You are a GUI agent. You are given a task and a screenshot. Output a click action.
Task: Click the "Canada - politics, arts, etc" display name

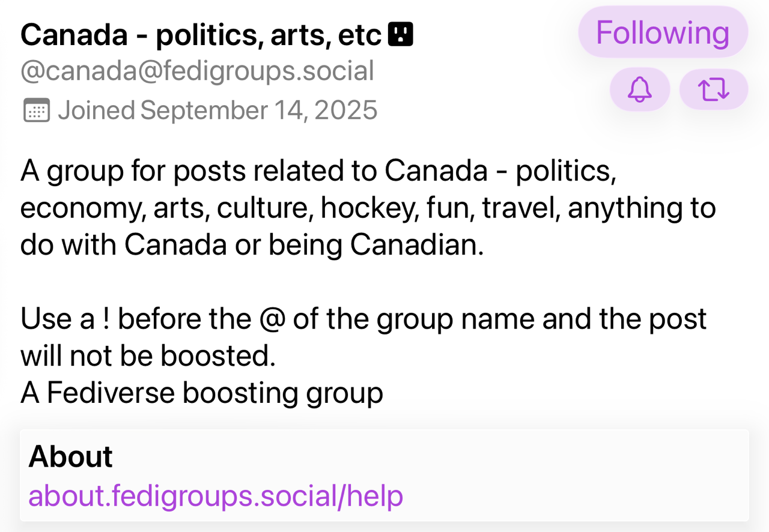click(201, 35)
